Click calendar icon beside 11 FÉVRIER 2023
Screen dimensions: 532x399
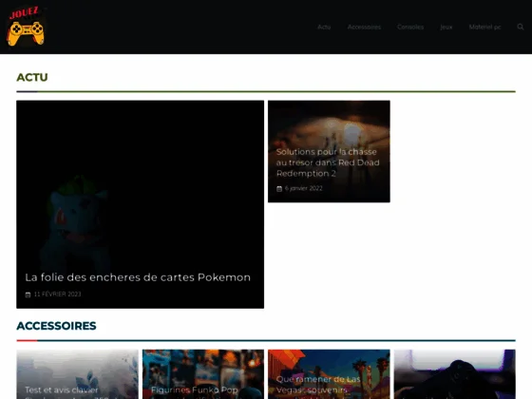coord(28,294)
